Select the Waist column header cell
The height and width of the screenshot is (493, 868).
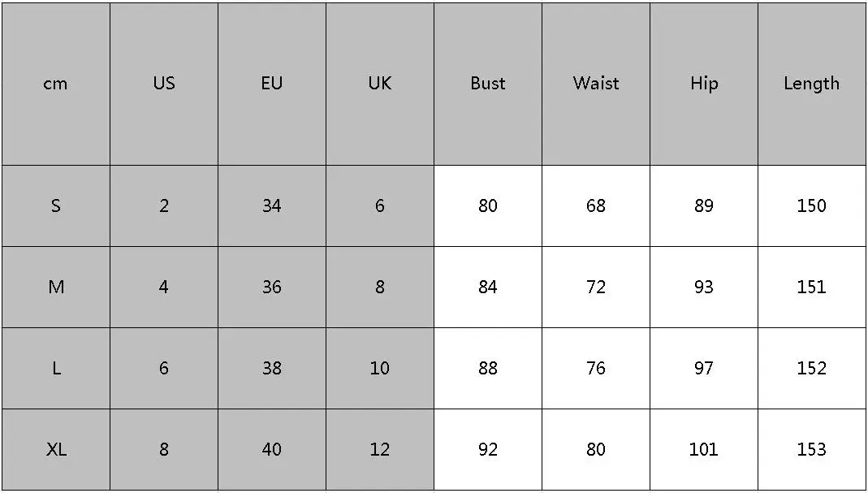596,84
